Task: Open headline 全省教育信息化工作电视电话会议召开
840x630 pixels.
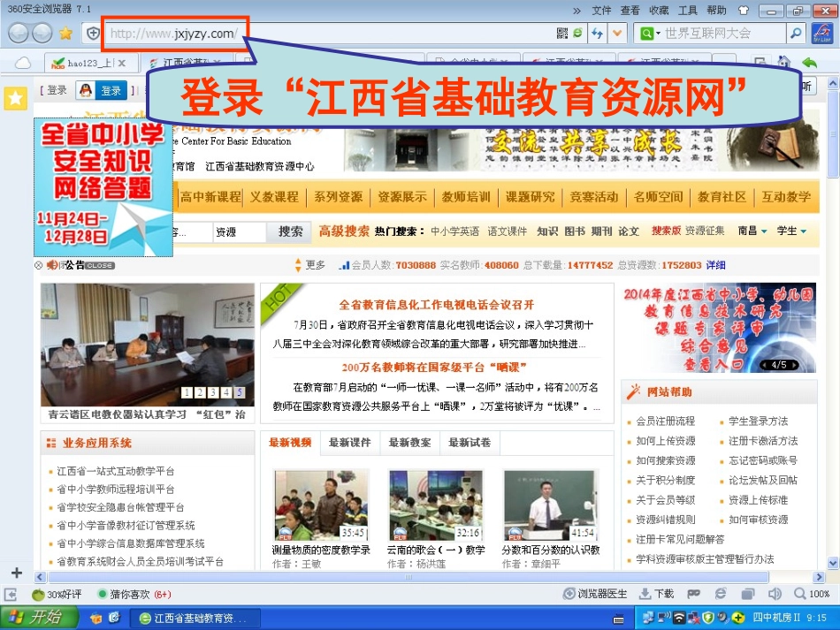Action: click(x=437, y=305)
